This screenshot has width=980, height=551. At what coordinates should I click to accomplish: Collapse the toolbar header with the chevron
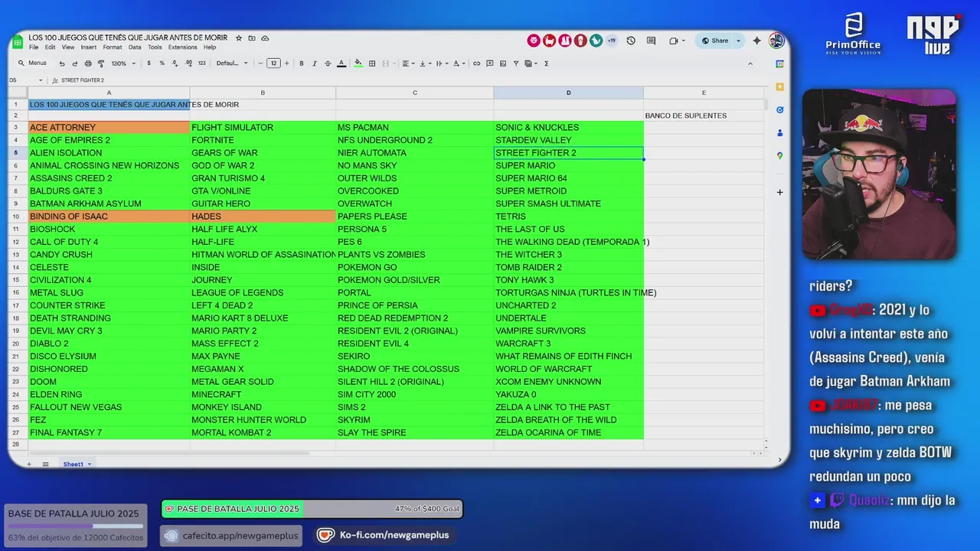coord(750,64)
